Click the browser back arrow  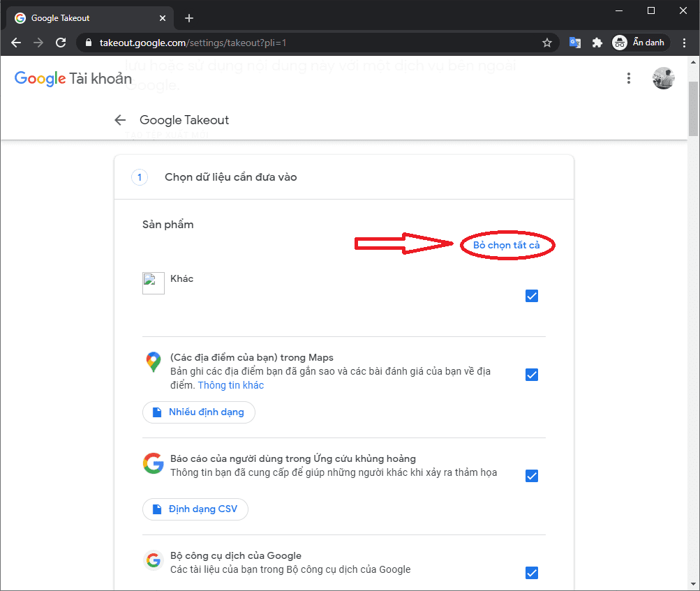coord(16,43)
